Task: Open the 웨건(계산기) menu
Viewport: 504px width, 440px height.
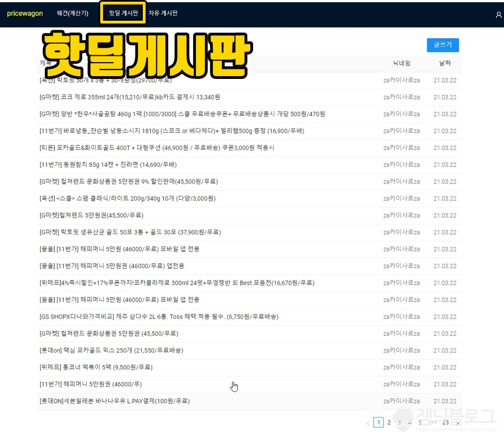Action: click(x=72, y=13)
